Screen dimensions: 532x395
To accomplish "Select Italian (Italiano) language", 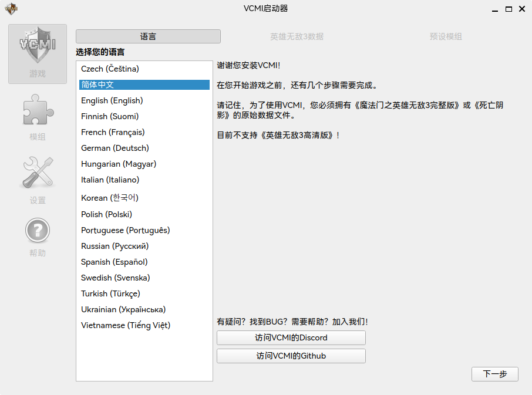I will [144, 180].
